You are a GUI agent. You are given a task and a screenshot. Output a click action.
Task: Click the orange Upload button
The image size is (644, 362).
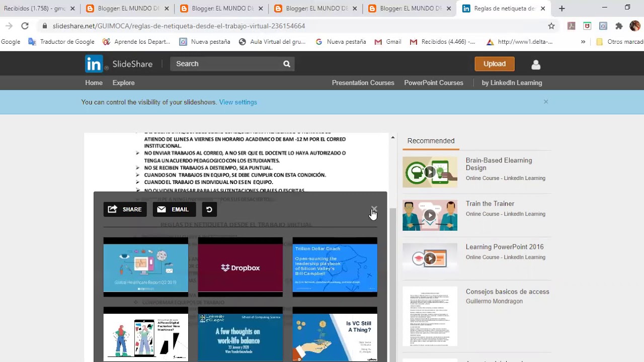pyautogui.click(x=495, y=64)
